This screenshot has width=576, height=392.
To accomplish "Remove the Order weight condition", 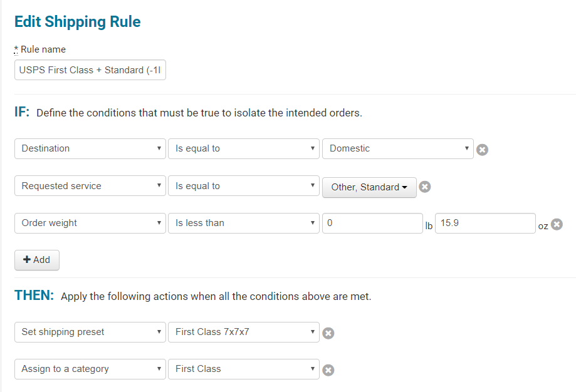I will click(557, 224).
